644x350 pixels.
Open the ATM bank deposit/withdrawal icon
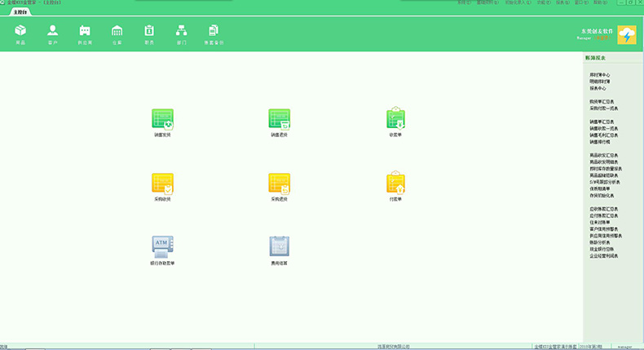coord(162,246)
